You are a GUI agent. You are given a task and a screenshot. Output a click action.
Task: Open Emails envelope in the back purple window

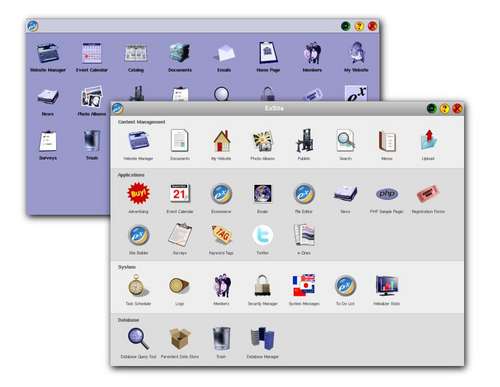click(224, 54)
